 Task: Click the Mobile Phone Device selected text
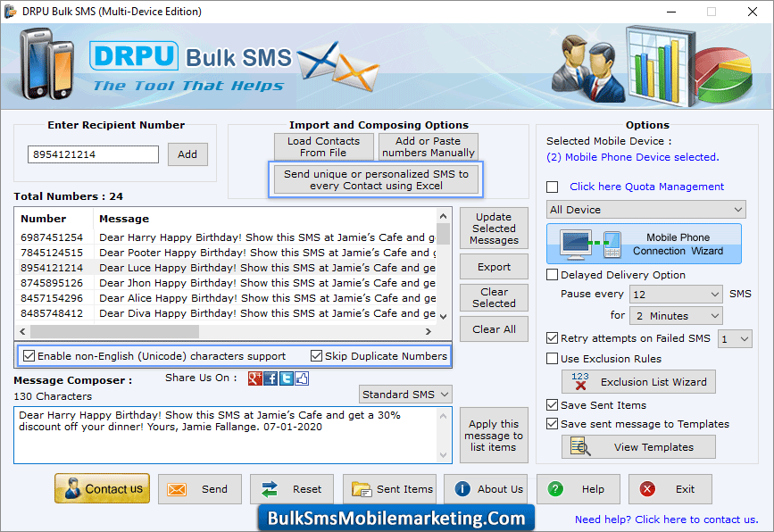pyautogui.click(x=632, y=157)
